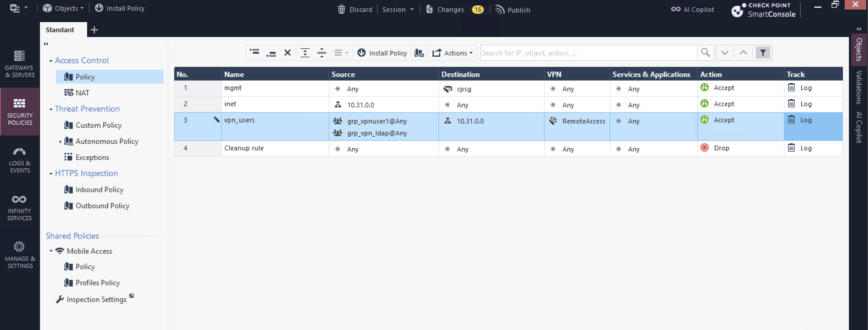Click the add rule above icon
868x330 pixels.
pyautogui.click(x=254, y=53)
